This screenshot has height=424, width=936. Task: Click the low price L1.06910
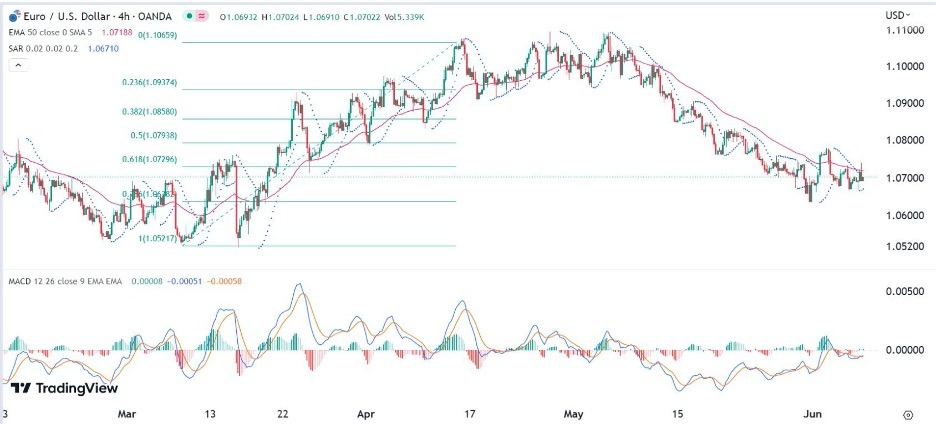click(321, 18)
